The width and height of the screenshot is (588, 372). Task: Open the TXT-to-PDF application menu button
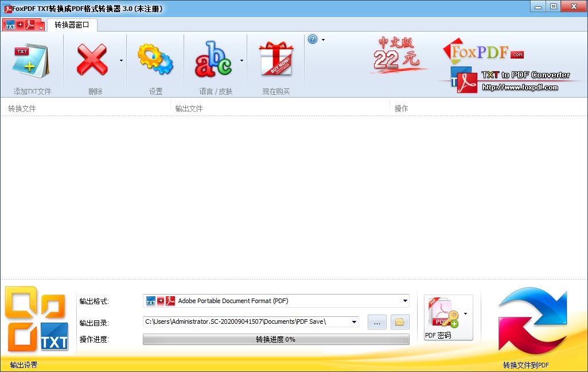point(24,25)
